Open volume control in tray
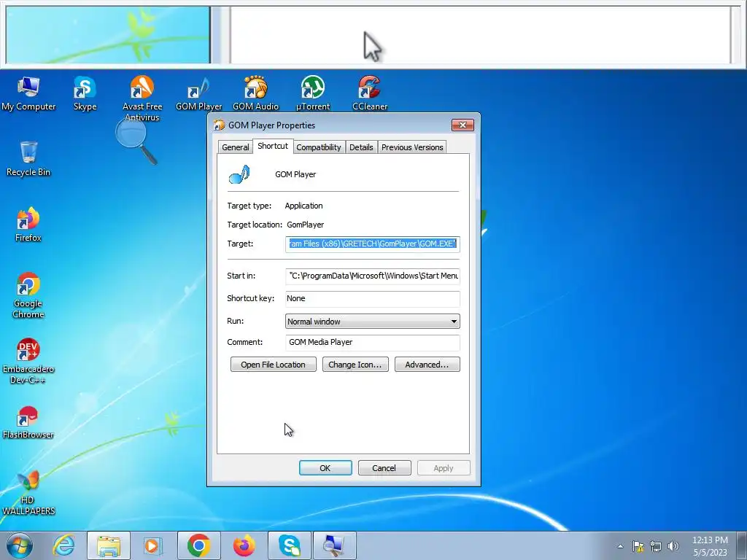Image resolution: width=747 pixels, height=560 pixels. coord(673,546)
